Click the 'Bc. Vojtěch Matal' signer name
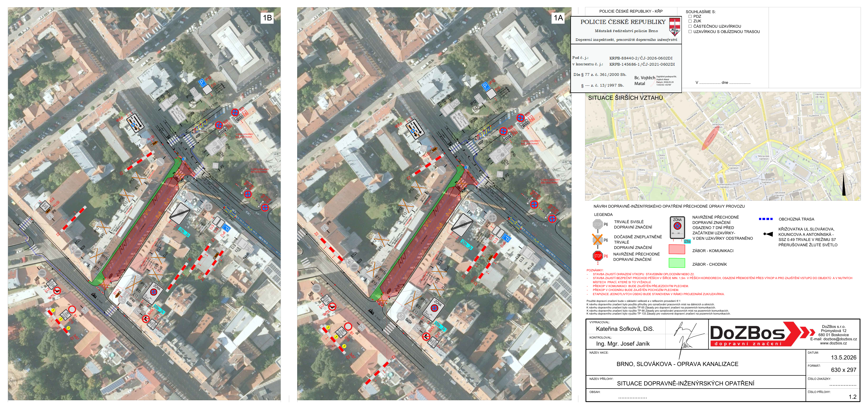The width and height of the screenshot is (868, 409). click(x=645, y=81)
